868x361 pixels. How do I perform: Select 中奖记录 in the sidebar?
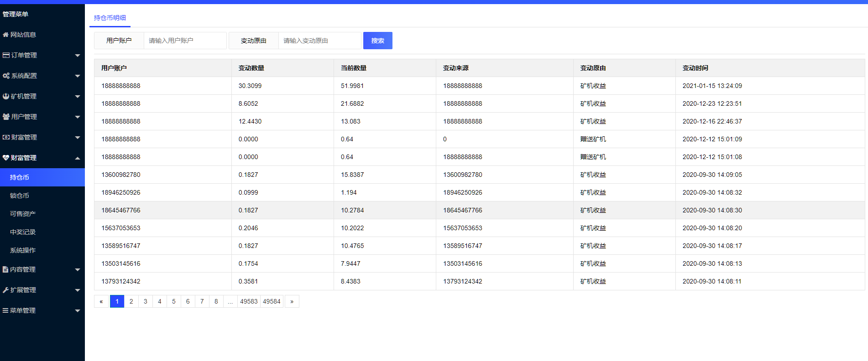point(23,232)
